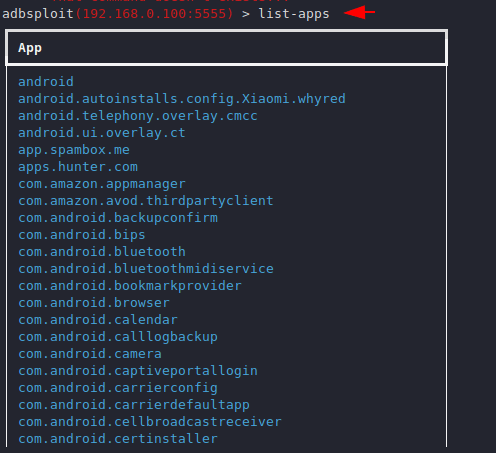496x453 pixels.
Task: Click com.android.browser in the list
Action: coord(94,303)
